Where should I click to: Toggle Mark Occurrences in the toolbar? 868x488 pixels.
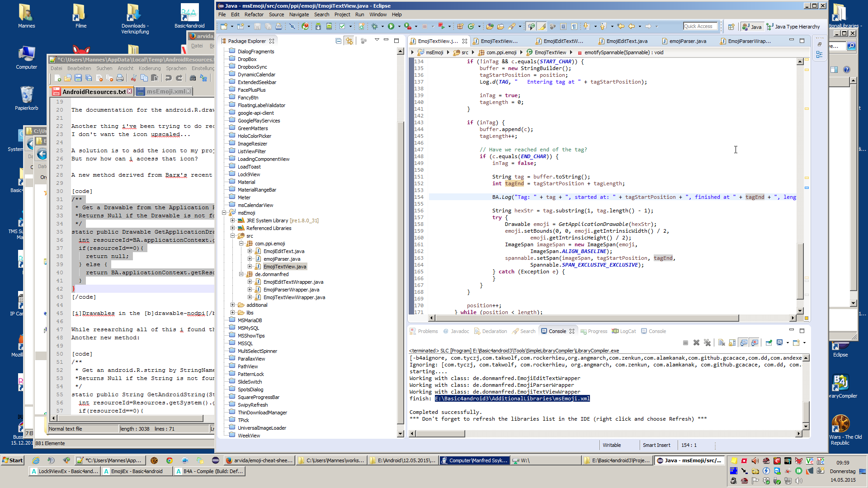tap(542, 27)
